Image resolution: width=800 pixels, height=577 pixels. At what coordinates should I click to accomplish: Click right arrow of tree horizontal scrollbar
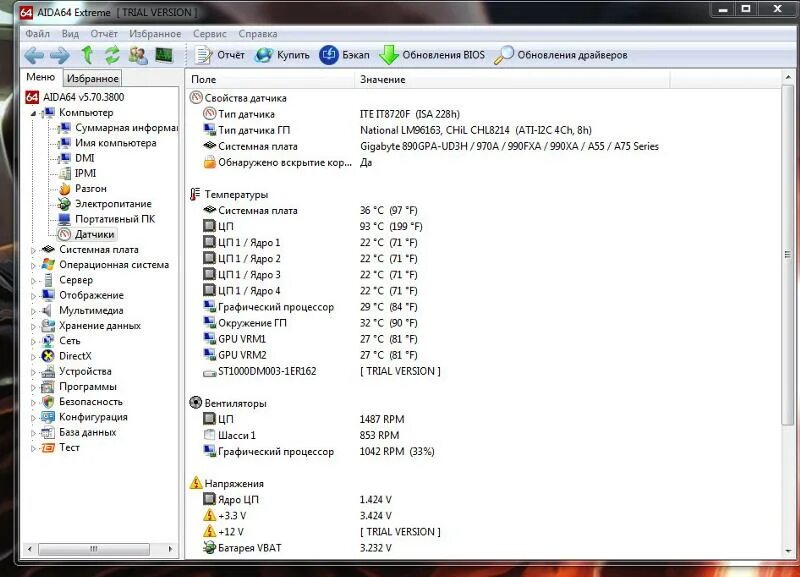(170, 549)
